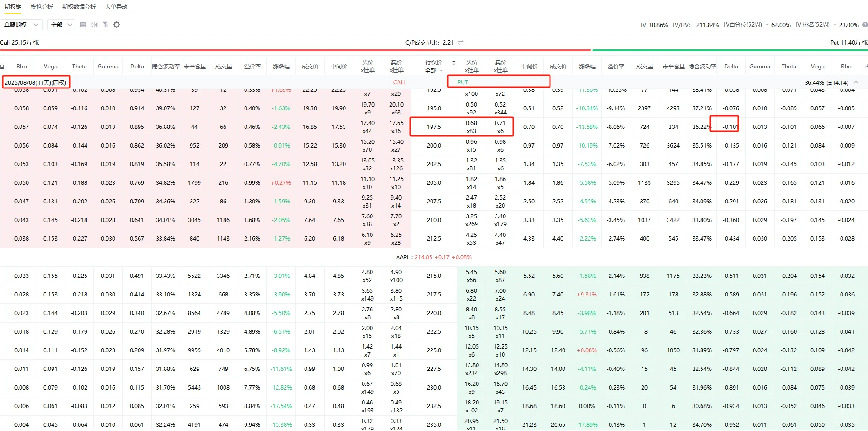Click the call-side 未平仓量 column header

[195, 67]
